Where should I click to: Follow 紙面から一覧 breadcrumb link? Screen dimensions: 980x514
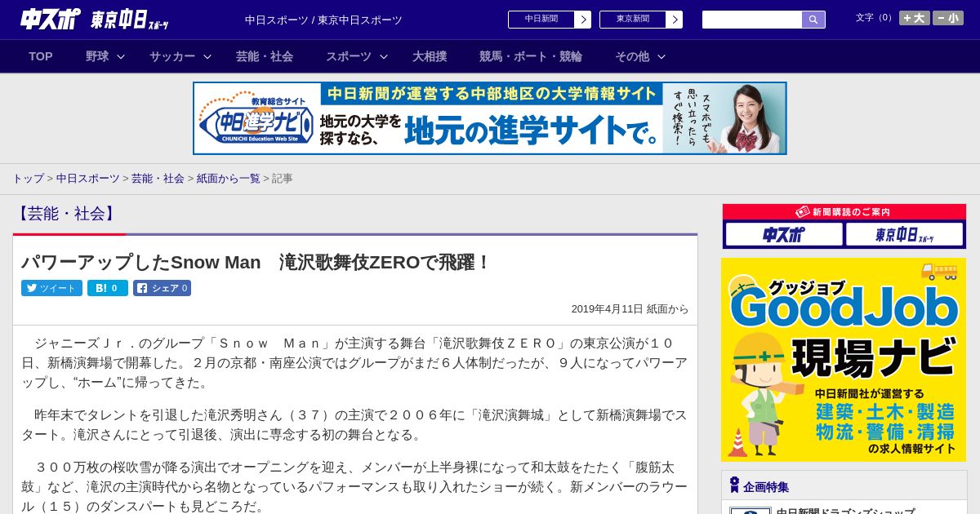[229, 178]
